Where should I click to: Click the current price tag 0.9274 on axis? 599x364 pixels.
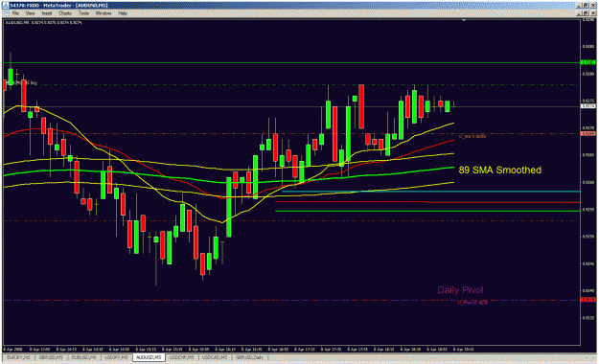pyautogui.click(x=587, y=106)
